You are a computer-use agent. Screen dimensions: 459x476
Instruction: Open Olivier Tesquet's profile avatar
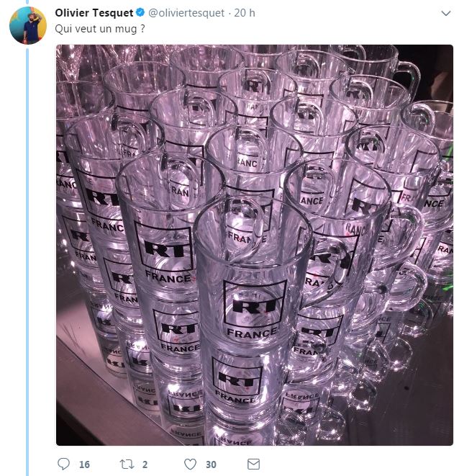point(28,27)
